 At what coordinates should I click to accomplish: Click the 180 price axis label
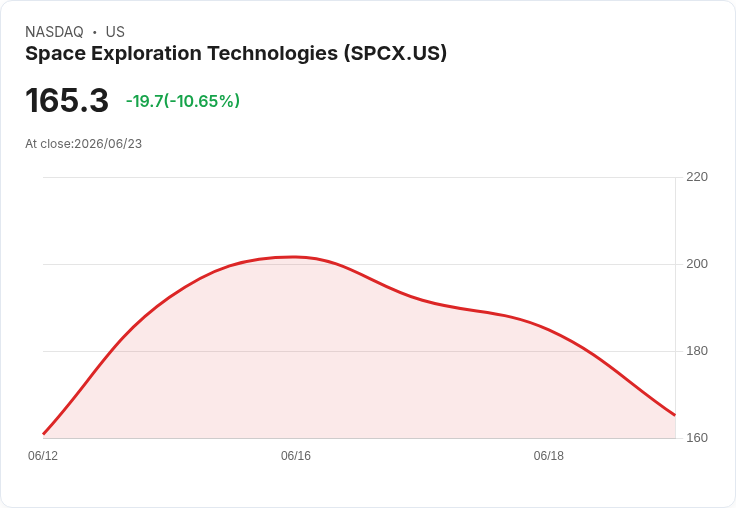click(x=697, y=351)
